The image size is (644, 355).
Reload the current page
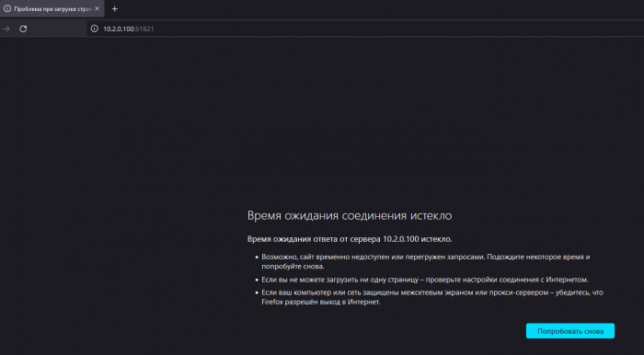coord(23,29)
